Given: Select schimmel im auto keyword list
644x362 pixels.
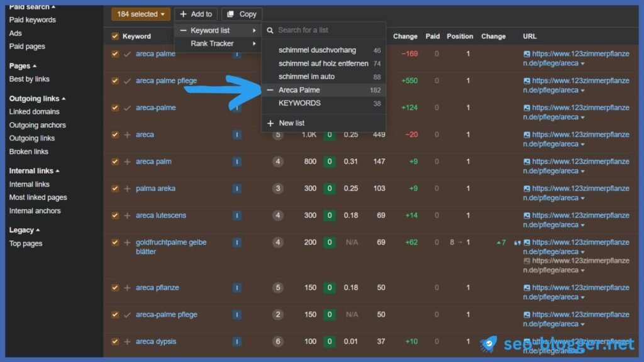Looking at the screenshot, I should tap(324, 77).
